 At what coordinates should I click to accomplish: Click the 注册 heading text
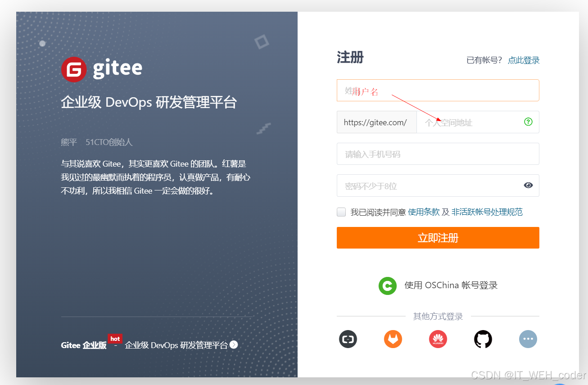(350, 58)
